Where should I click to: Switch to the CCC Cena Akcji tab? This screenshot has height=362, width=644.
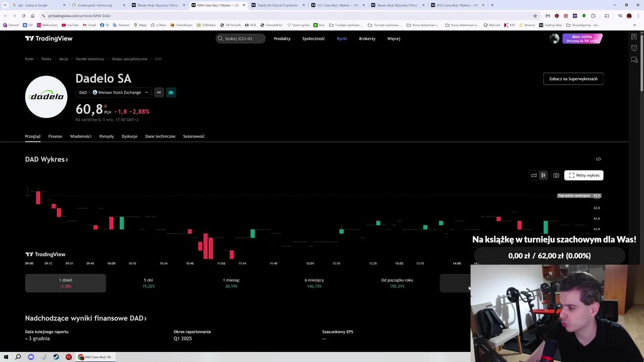click(338, 5)
